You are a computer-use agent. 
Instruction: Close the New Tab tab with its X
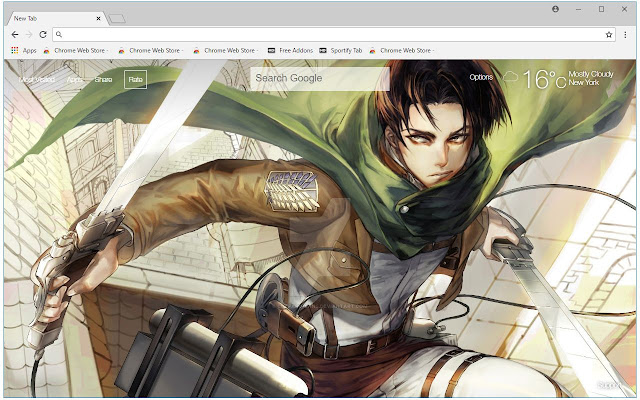(x=98, y=18)
